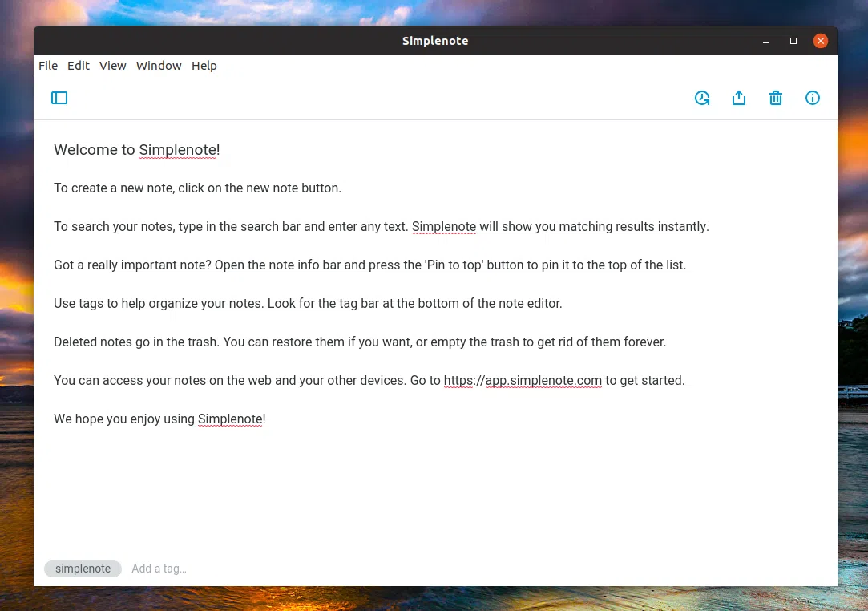Image resolution: width=868 pixels, height=611 pixels.
Task: Click the underlined Simplenote in the welcome heading
Action: (x=178, y=150)
